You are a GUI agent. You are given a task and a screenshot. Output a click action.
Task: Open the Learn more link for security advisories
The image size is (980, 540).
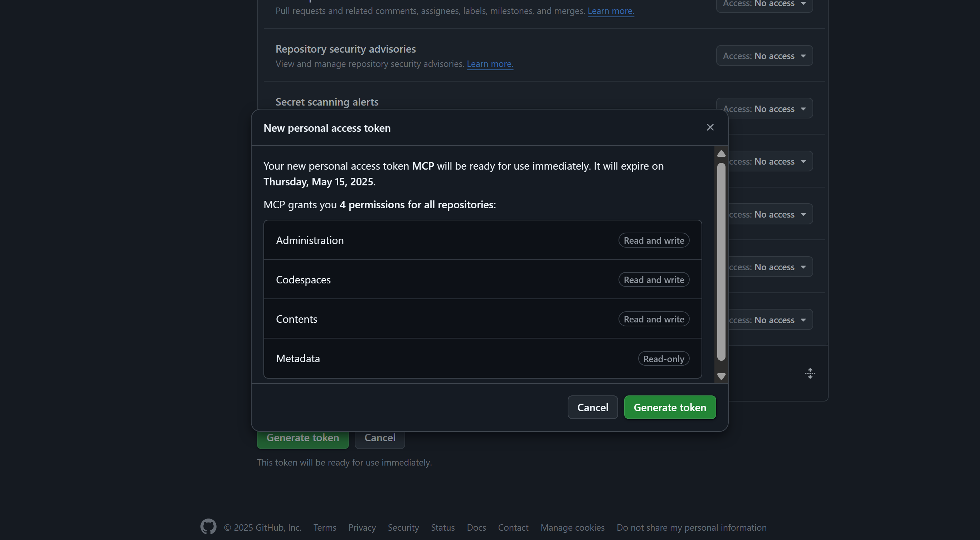coord(490,64)
